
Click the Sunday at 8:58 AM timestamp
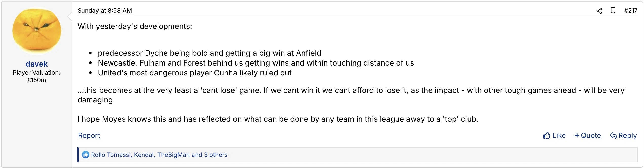tap(105, 11)
